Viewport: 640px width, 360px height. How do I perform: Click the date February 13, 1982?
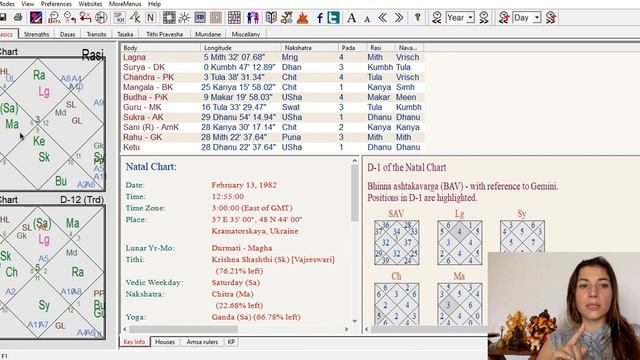pyautogui.click(x=244, y=185)
